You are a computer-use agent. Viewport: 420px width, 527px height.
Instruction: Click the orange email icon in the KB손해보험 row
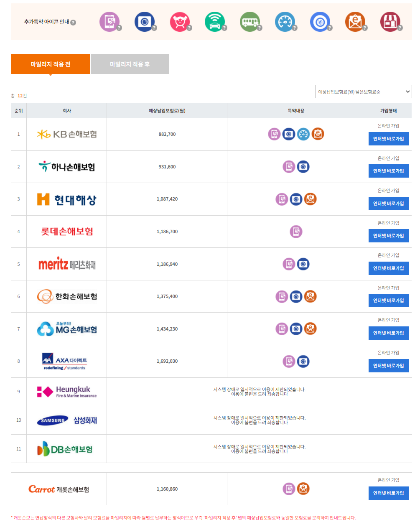tap(318, 134)
